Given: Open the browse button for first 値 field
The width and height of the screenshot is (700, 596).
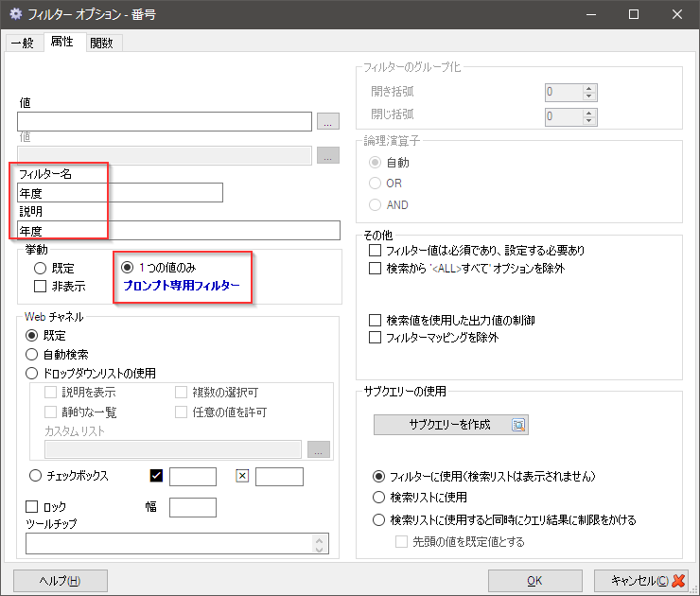Looking at the screenshot, I should (328, 121).
